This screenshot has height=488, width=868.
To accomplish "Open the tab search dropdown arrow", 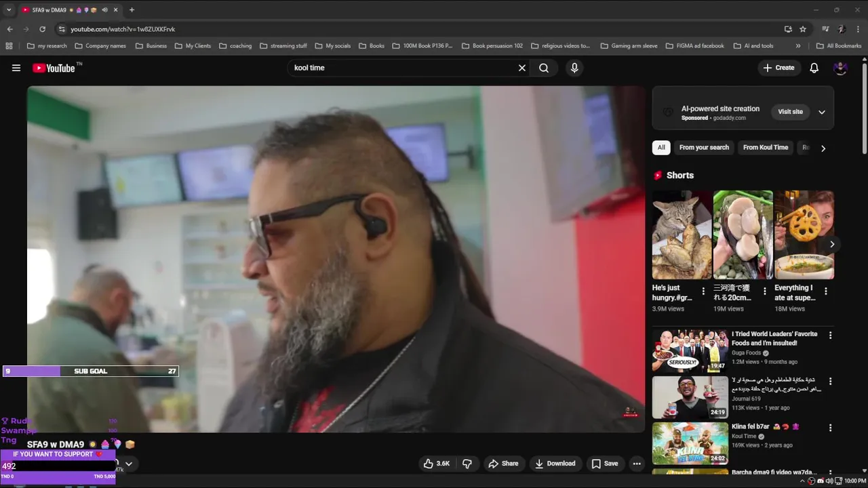I will click(9, 10).
